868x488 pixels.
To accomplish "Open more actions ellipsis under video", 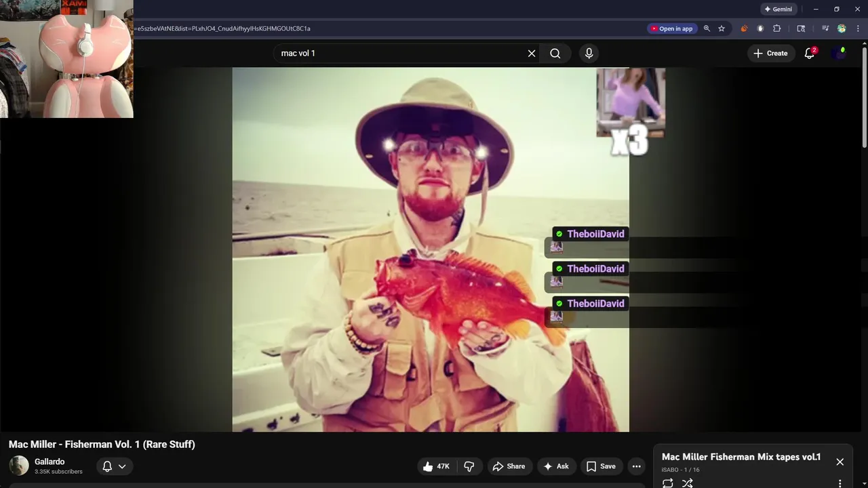I will [636, 466].
